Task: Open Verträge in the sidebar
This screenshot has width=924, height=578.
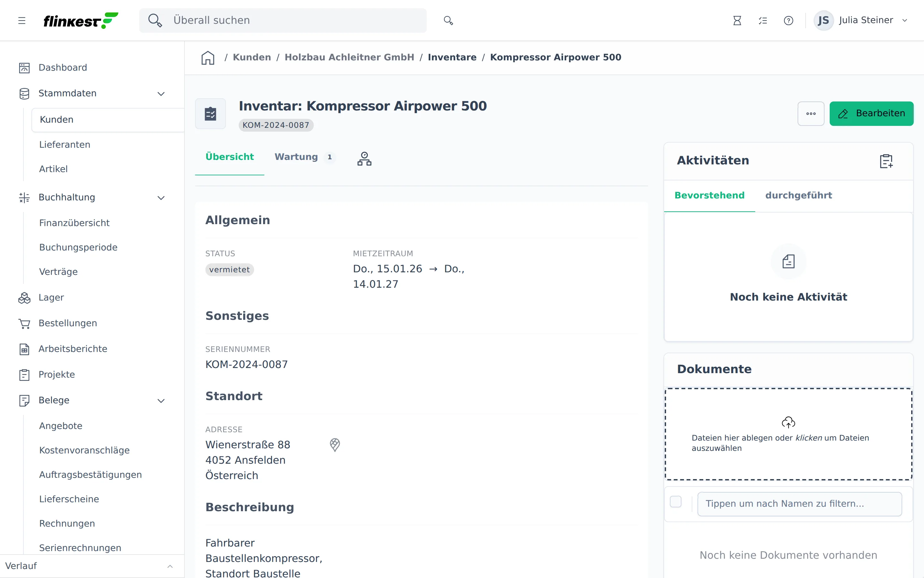Action: 58,272
